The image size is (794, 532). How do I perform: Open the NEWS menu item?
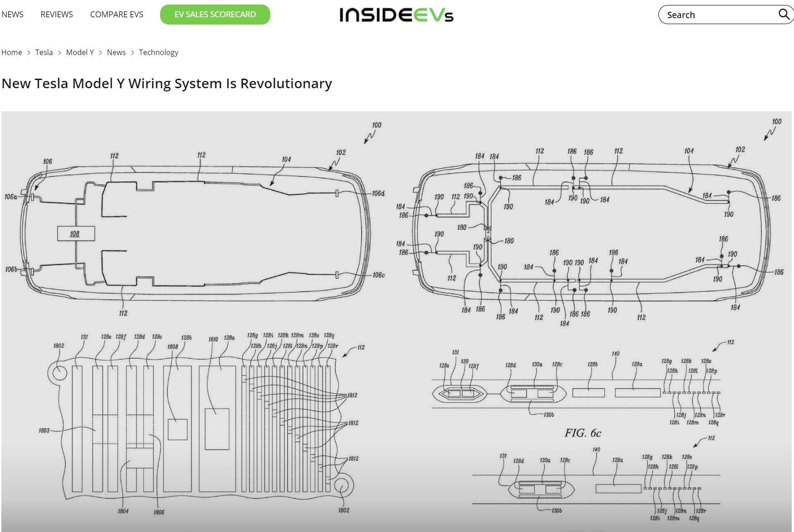pyautogui.click(x=12, y=15)
